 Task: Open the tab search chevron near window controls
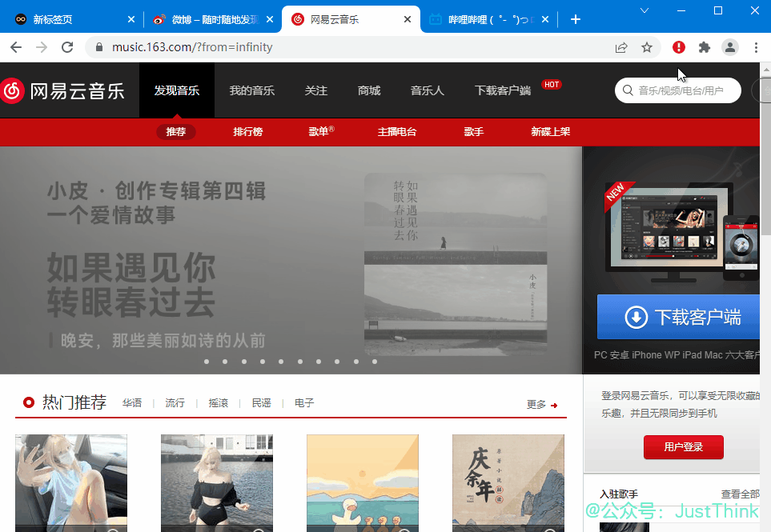tap(644, 10)
